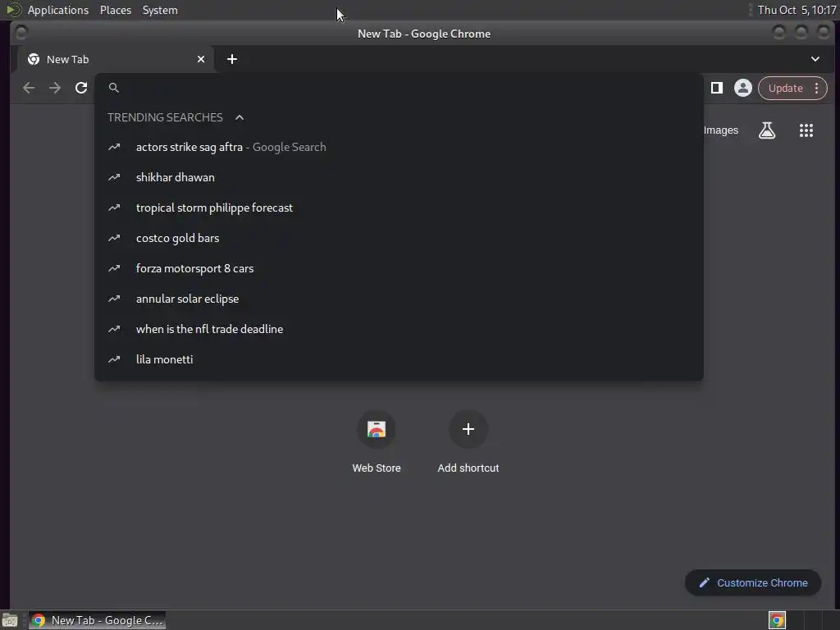Reload the current page
Image resolution: width=840 pixels, height=630 pixels.
coord(81,88)
